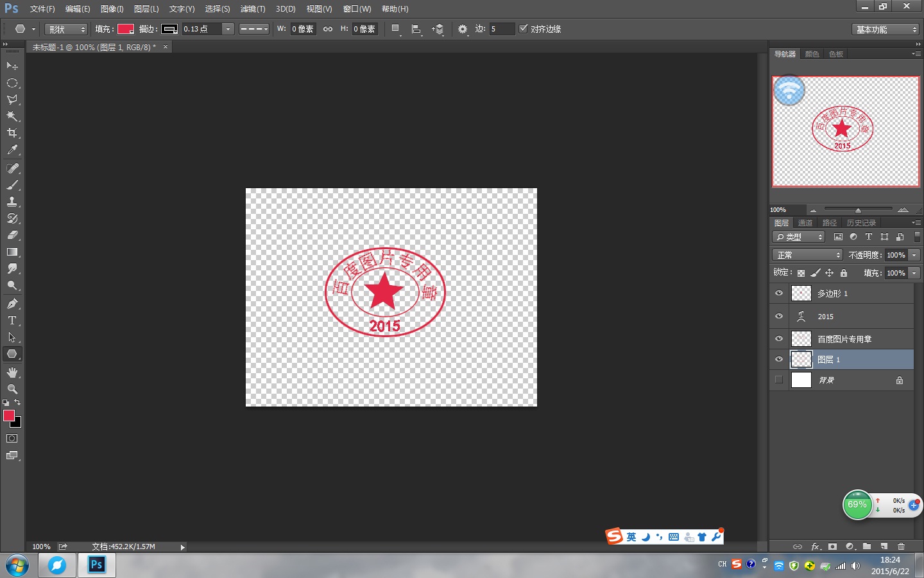This screenshot has height=578, width=924.
Task: Select the Hand tool
Action: tap(12, 372)
